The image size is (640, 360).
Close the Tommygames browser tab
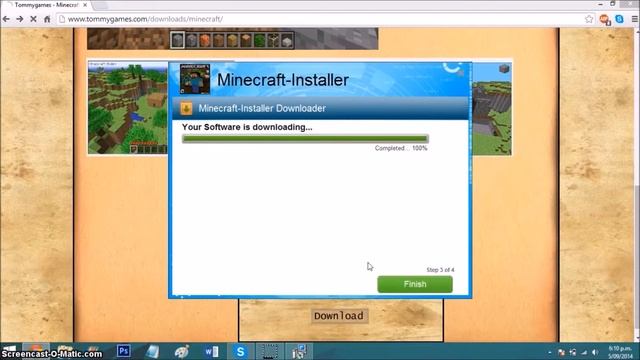[x=85, y=5]
